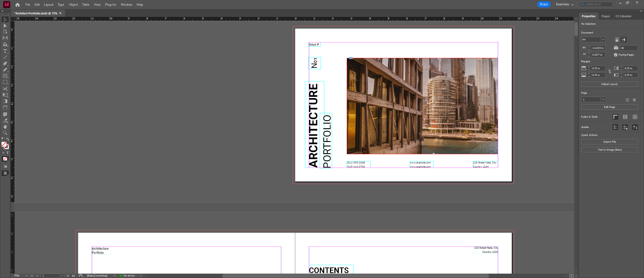The height and width of the screenshot is (278, 644).
Task: Select the Page tool
Action: coord(5,32)
